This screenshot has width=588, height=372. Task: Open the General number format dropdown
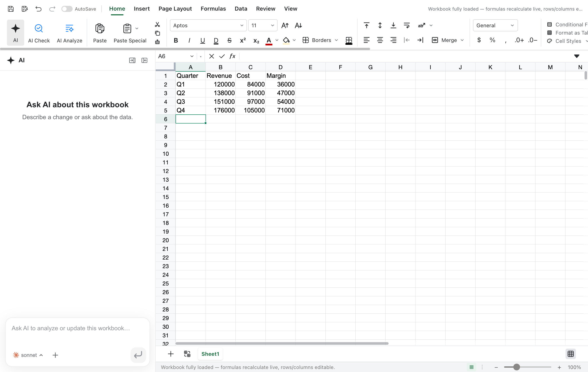click(495, 25)
